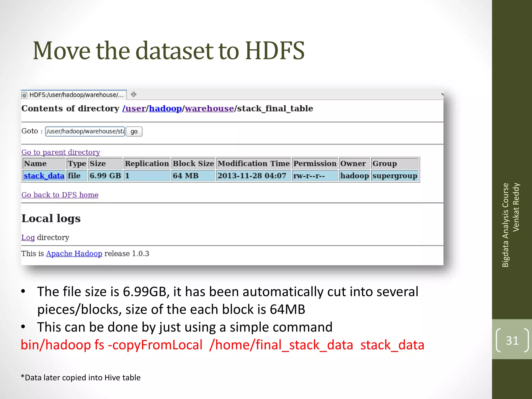Image resolution: width=532 pixels, height=399 pixels.
Task: Open the warehouse directory link in path
Action: [209, 108]
